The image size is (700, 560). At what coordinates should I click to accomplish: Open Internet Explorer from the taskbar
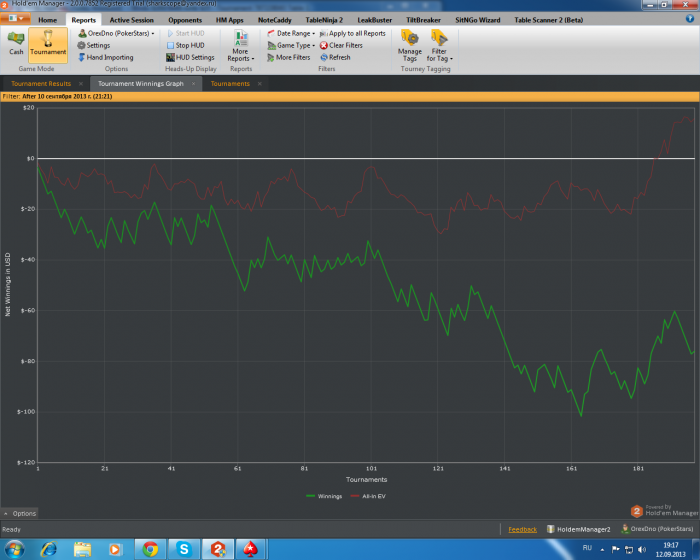[49, 549]
